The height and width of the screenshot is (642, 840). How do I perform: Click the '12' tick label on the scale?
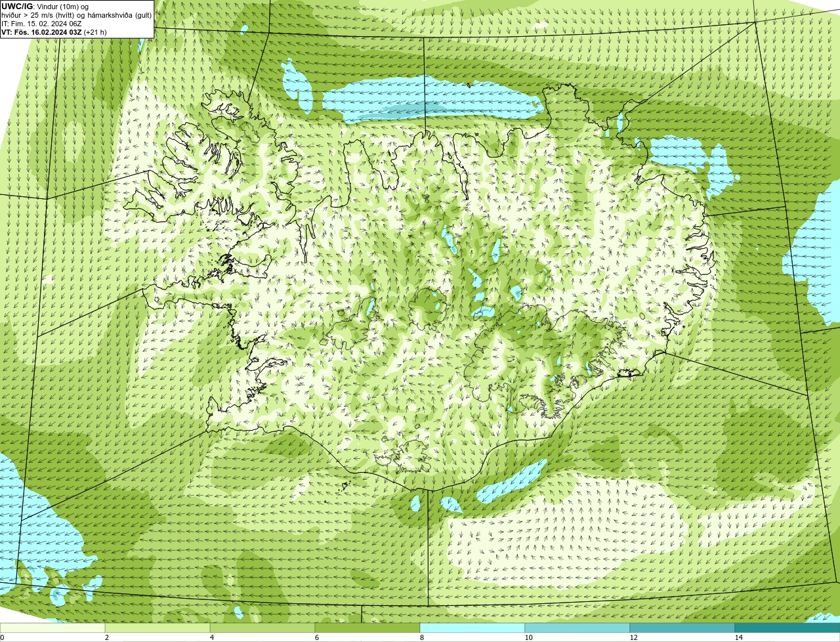[633, 637]
